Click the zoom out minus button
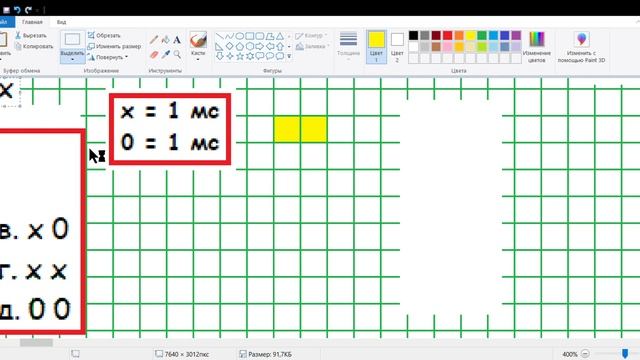Viewport: 640px width, 360px height. click(585, 354)
